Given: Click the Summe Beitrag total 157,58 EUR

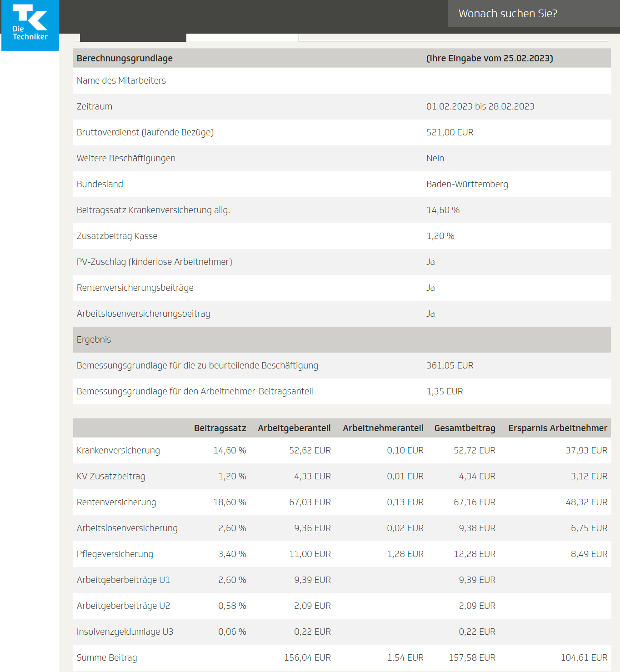Looking at the screenshot, I should click(472, 657).
